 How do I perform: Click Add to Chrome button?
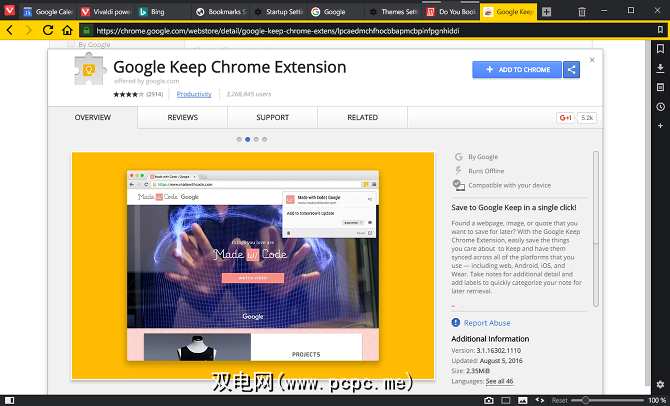517,69
